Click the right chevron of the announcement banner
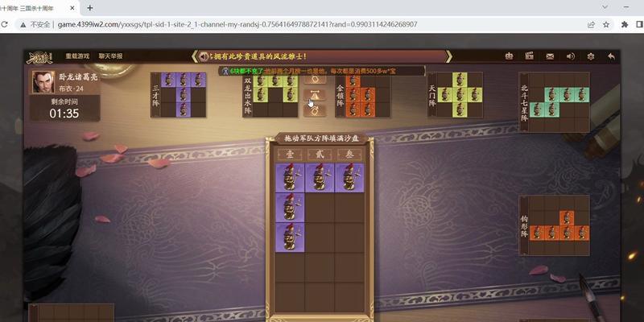 449,56
